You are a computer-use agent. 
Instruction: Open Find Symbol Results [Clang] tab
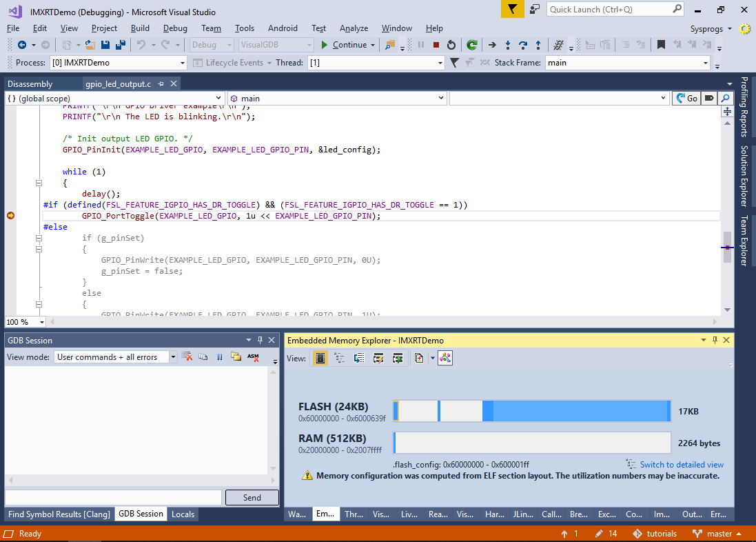[59, 514]
